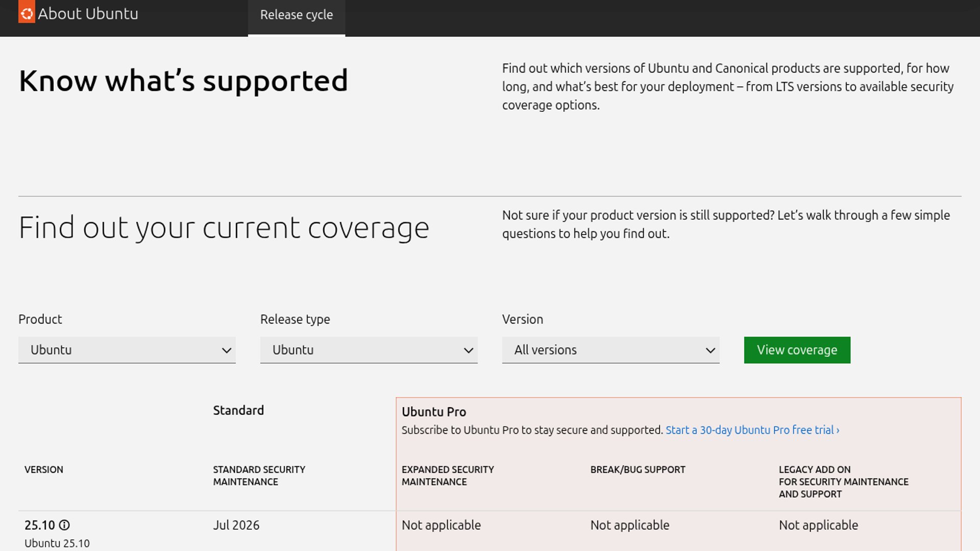Click Standard Security Maintenance column header
The image size is (980, 551).
pos(259,475)
